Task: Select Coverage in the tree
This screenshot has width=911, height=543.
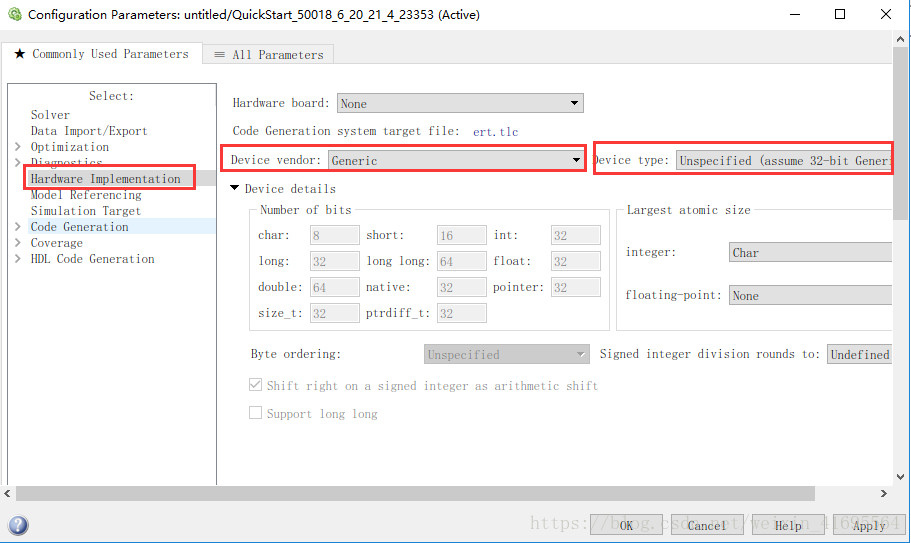Action: tap(56, 243)
